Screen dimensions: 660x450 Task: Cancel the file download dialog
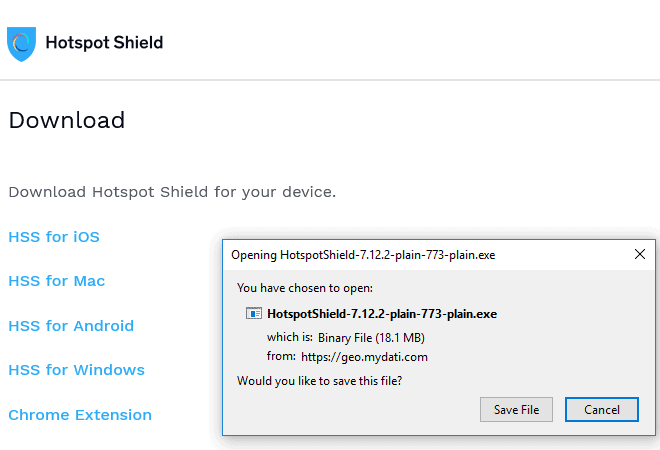(x=601, y=410)
